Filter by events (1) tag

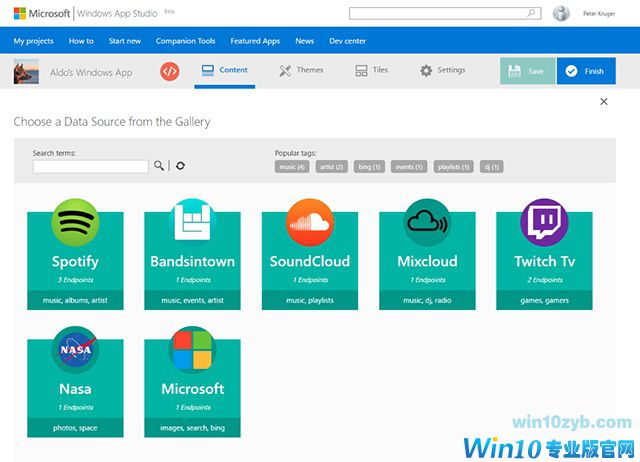409,167
